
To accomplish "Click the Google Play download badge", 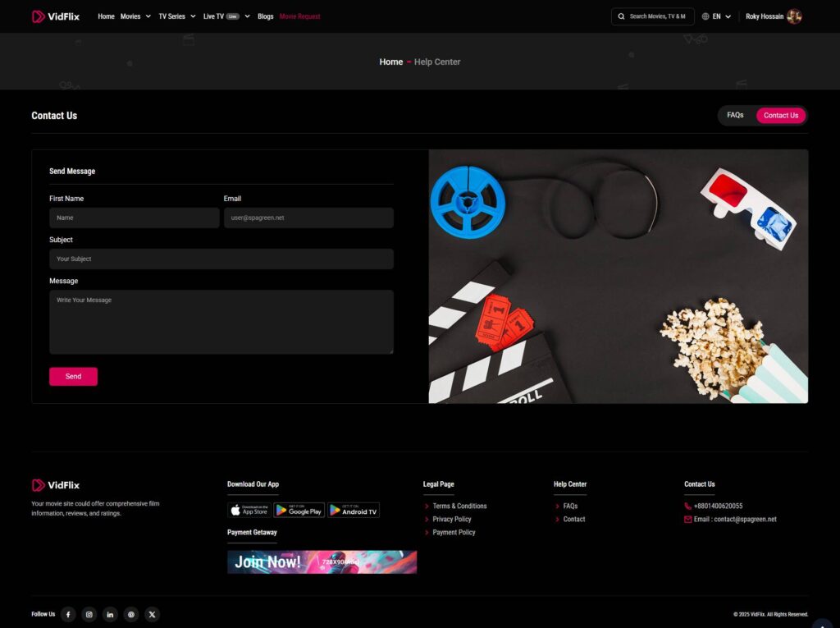I will [x=299, y=510].
